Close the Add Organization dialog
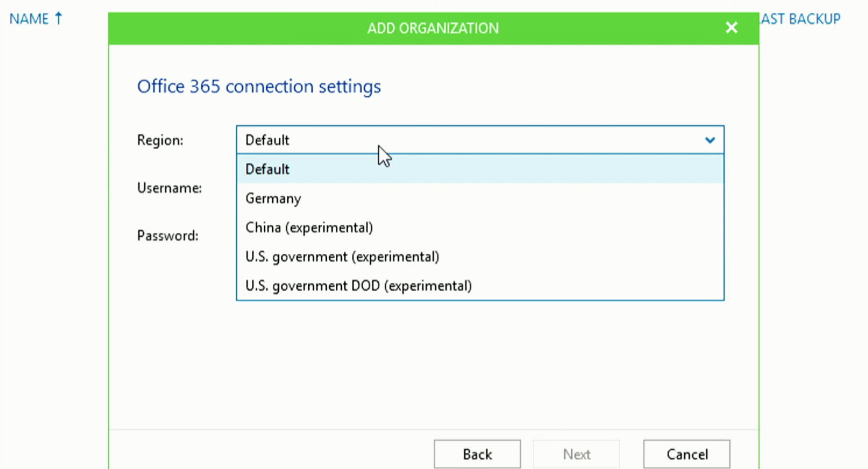Screen dimensions: 868x469 click(731, 28)
